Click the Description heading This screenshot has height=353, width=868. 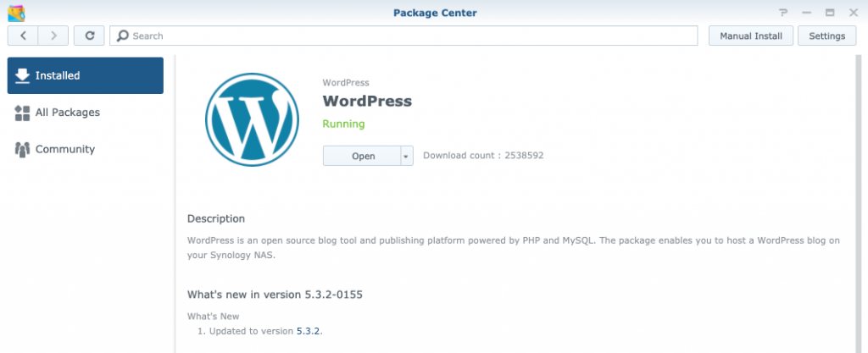point(216,218)
